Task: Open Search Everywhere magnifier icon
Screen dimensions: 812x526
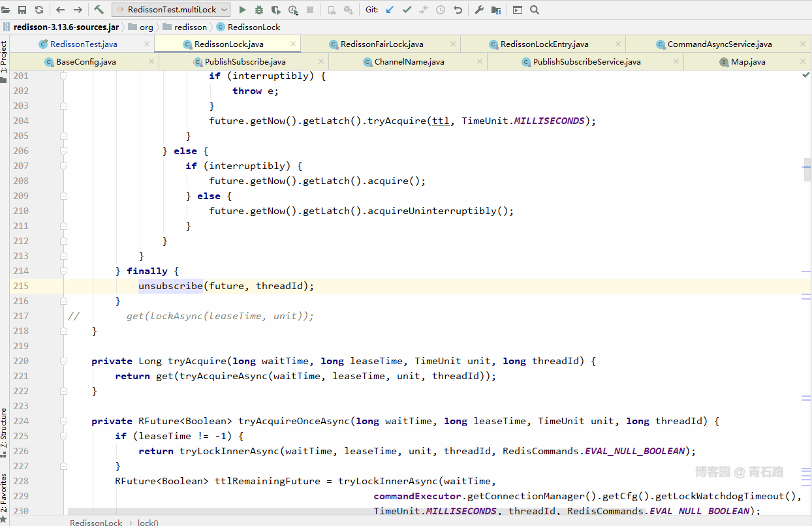Action: click(535, 10)
